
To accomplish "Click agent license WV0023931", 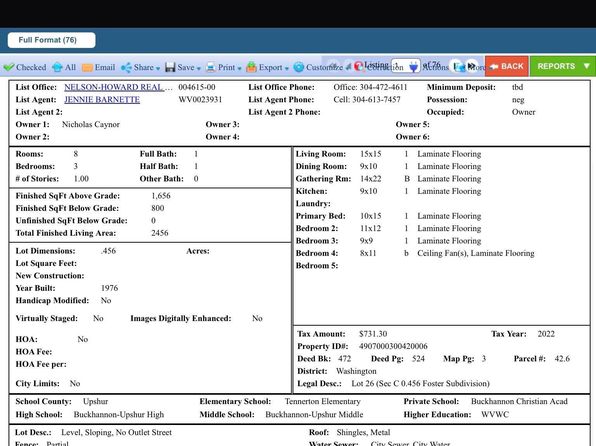I will coord(200,100).
